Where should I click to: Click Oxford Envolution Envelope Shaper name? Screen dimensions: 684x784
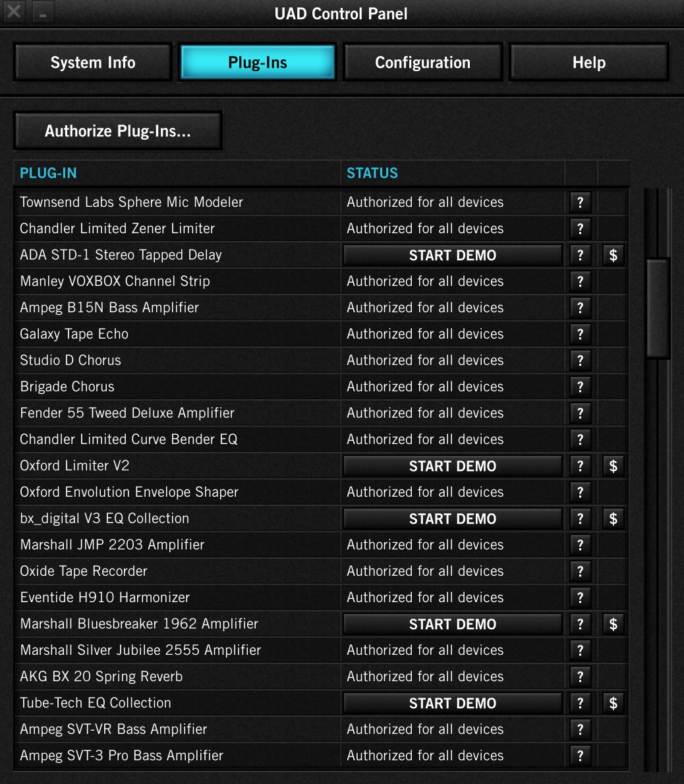pyautogui.click(x=129, y=492)
